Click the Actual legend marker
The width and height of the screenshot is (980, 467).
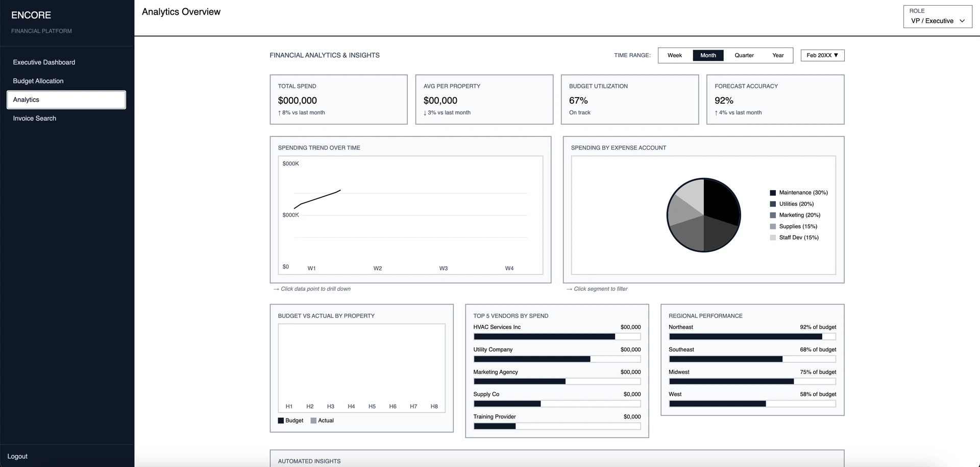pos(312,420)
